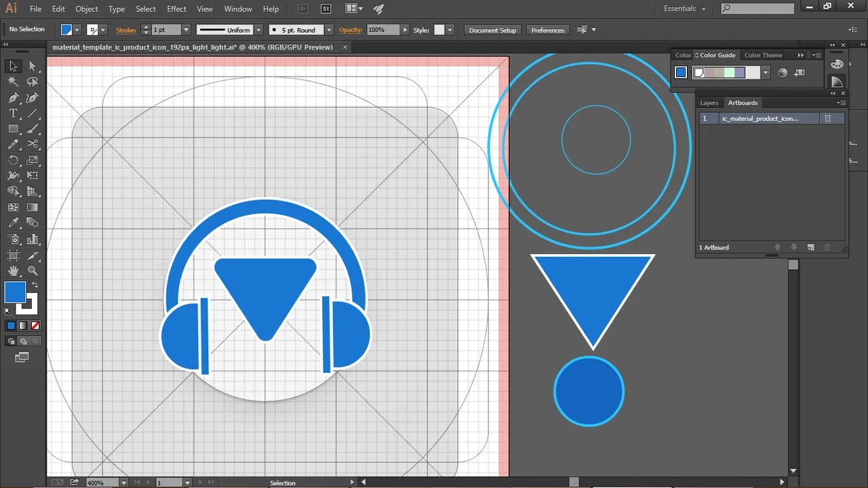
Task: Activate the Type tool
Action: pos(13,113)
